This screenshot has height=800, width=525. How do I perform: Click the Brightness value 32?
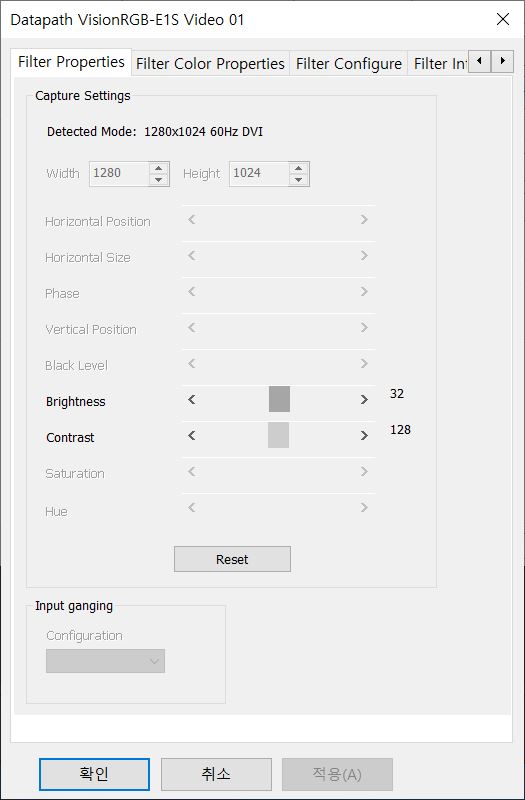pos(396,394)
